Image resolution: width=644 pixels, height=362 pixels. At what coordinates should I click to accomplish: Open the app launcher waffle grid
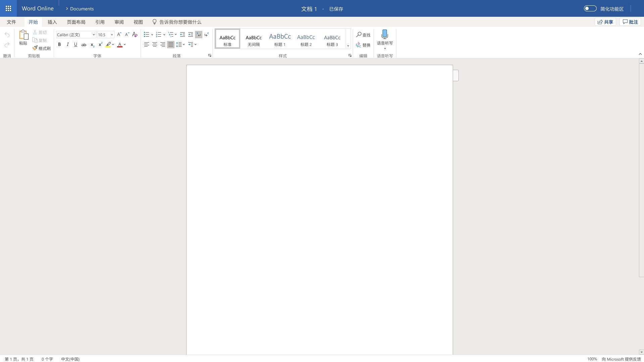coord(8,8)
